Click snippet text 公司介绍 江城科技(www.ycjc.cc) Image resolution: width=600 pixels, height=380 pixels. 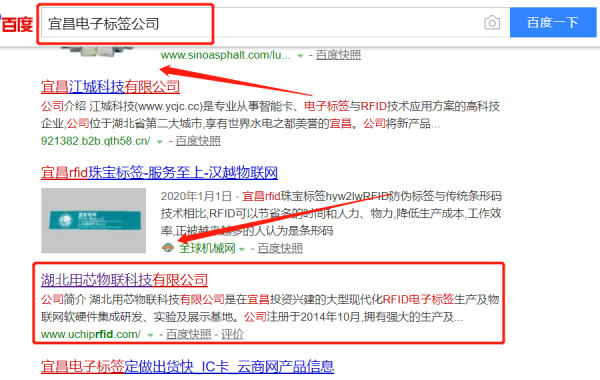point(121,106)
